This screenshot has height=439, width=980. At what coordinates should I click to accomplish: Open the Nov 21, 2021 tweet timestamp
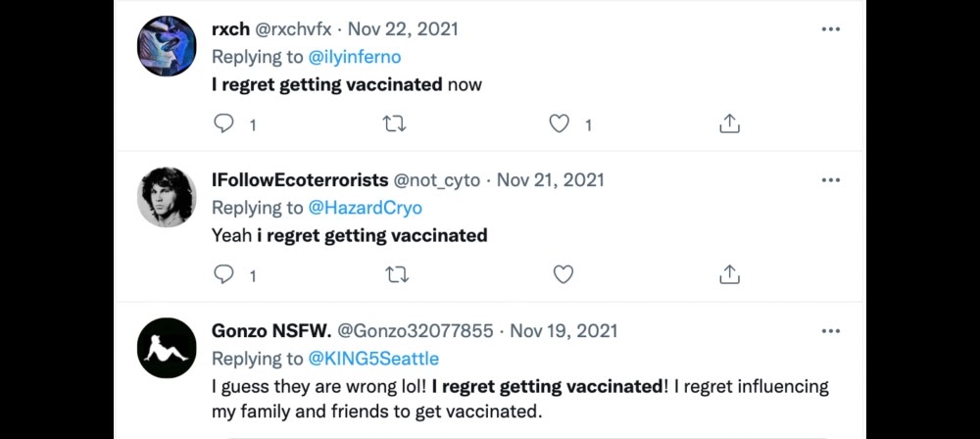point(551,180)
